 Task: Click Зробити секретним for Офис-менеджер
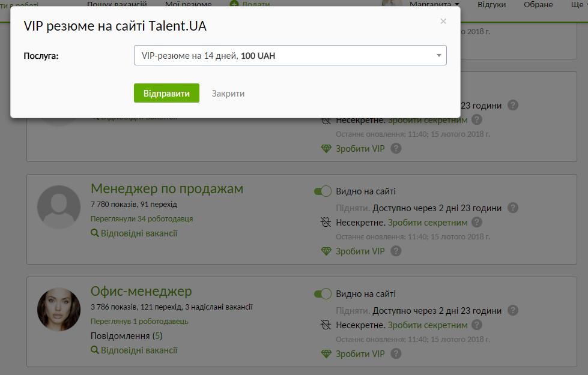[x=428, y=325]
